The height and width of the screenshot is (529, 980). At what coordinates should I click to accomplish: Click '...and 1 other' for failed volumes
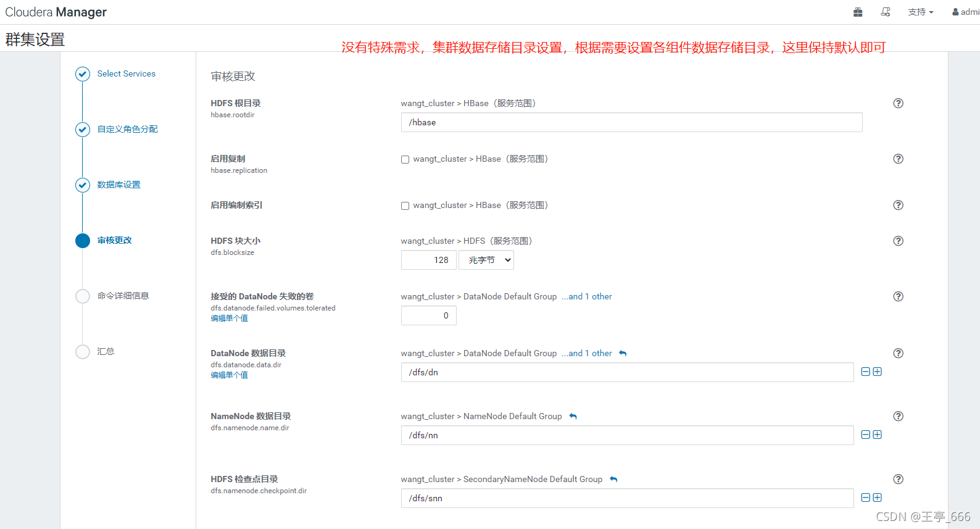click(x=587, y=296)
